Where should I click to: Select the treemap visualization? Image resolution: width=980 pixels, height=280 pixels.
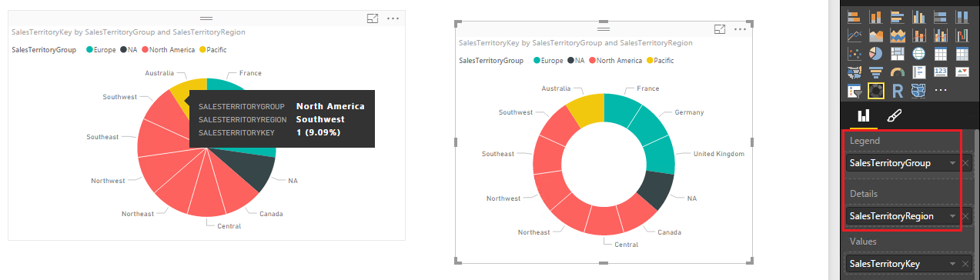(897, 53)
